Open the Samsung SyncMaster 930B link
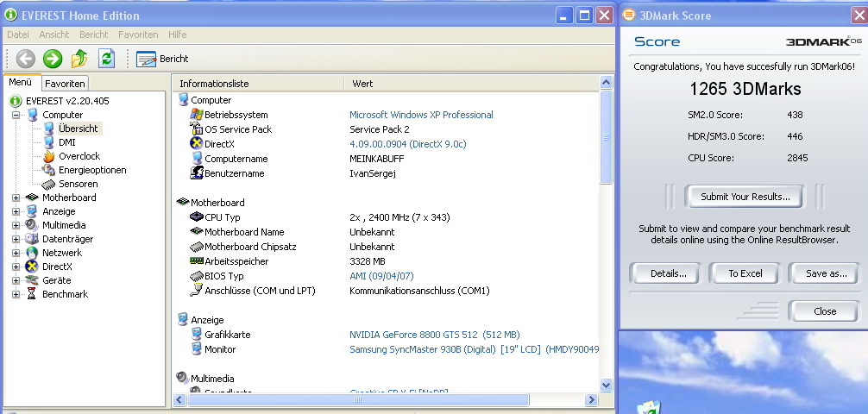 (474, 349)
